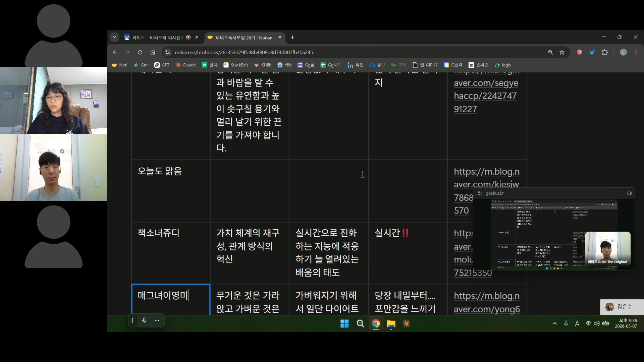Open the Gg폼 bookmark
644x362 pixels.
tap(306, 65)
